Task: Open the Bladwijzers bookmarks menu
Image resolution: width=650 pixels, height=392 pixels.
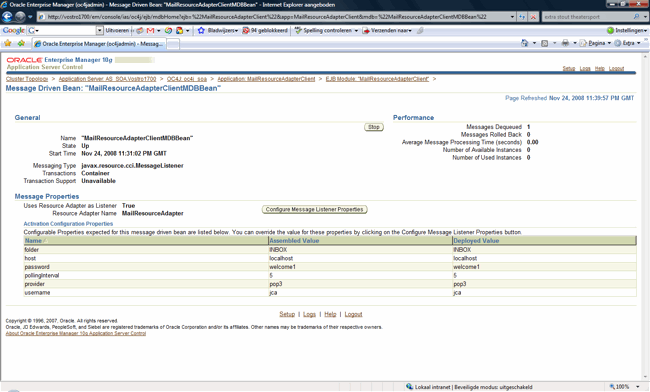Action: click(x=218, y=31)
